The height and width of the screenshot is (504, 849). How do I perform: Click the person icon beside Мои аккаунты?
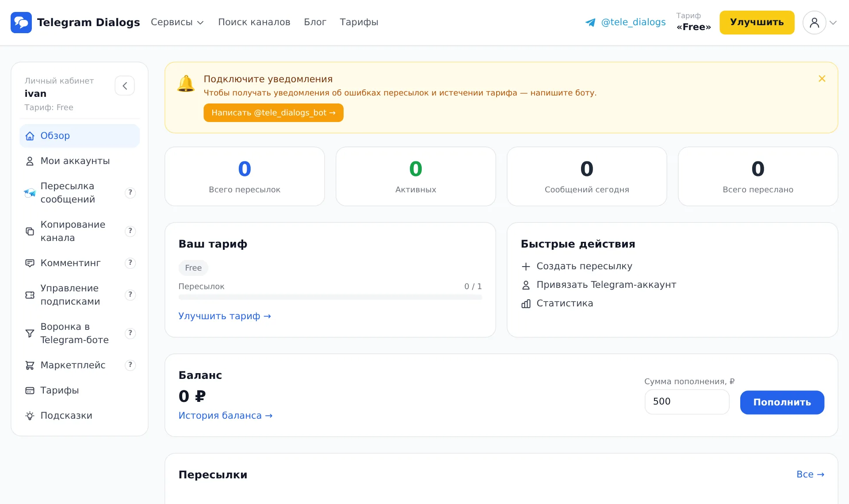click(x=30, y=161)
